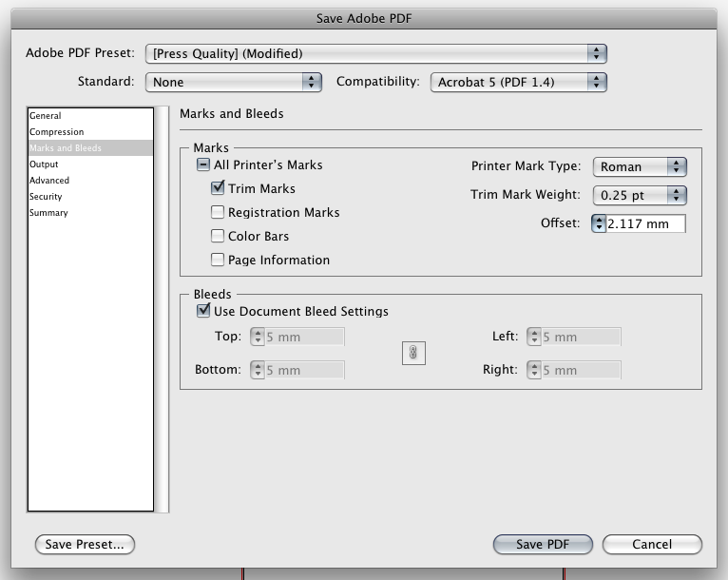Open the Standard dropdown menu
The height and width of the screenshot is (580, 728).
(234, 83)
